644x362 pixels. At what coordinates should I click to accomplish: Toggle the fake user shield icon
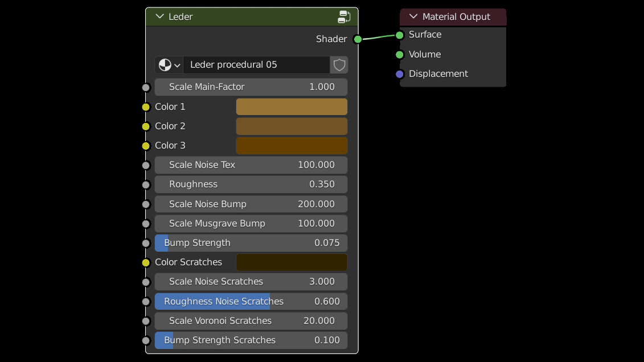tap(339, 65)
